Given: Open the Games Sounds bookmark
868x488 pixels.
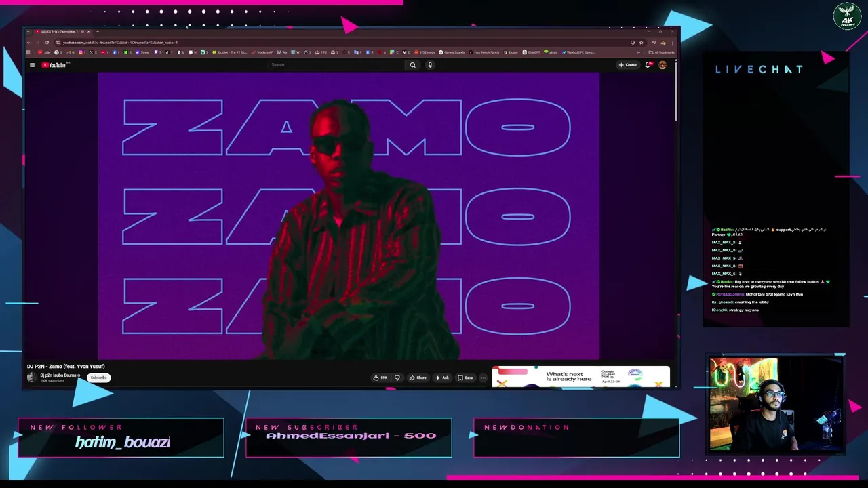Looking at the screenshot, I should pos(452,52).
